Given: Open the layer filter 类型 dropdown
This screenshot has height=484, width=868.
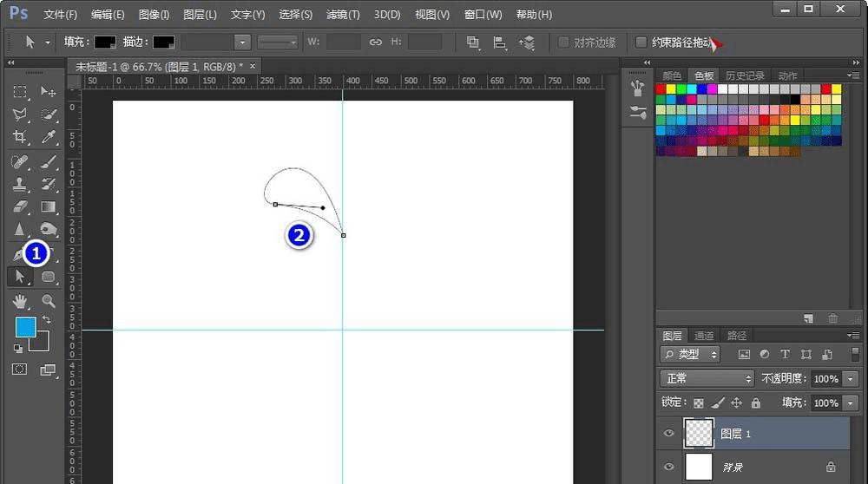Looking at the screenshot, I should pyautogui.click(x=691, y=355).
